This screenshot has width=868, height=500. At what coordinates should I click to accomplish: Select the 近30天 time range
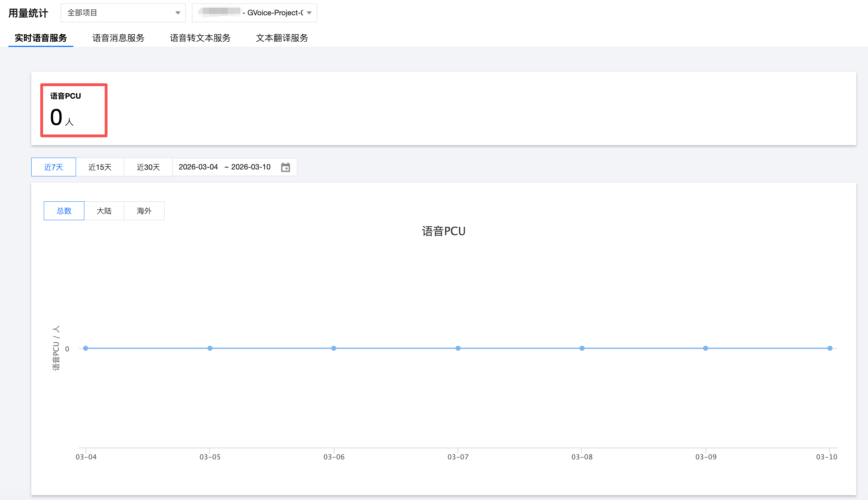148,167
